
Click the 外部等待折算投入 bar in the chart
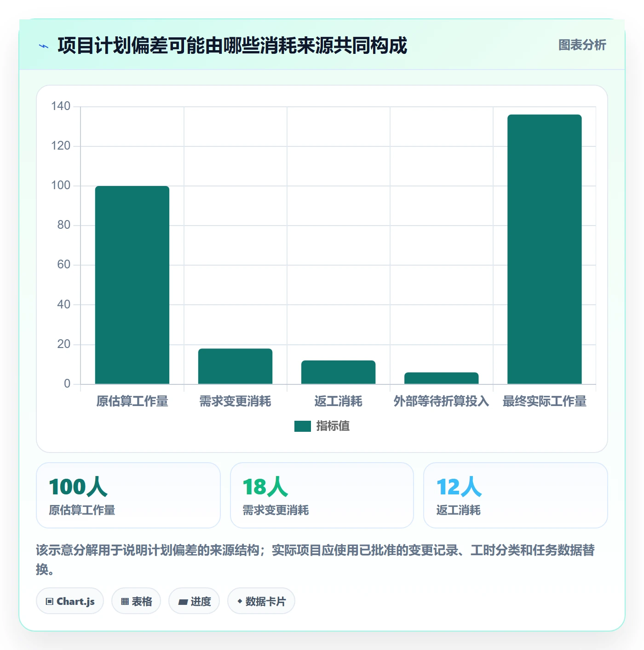[x=441, y=378]
